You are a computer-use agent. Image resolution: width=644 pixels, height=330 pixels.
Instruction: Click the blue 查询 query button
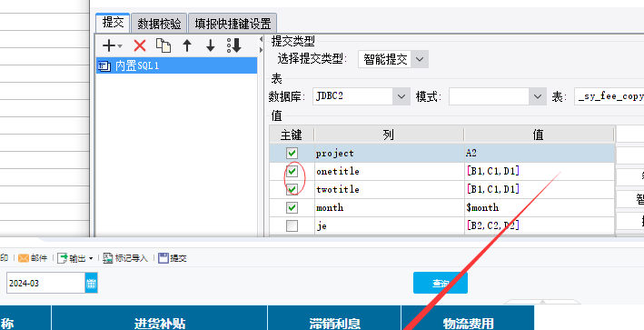coord(441,283)
